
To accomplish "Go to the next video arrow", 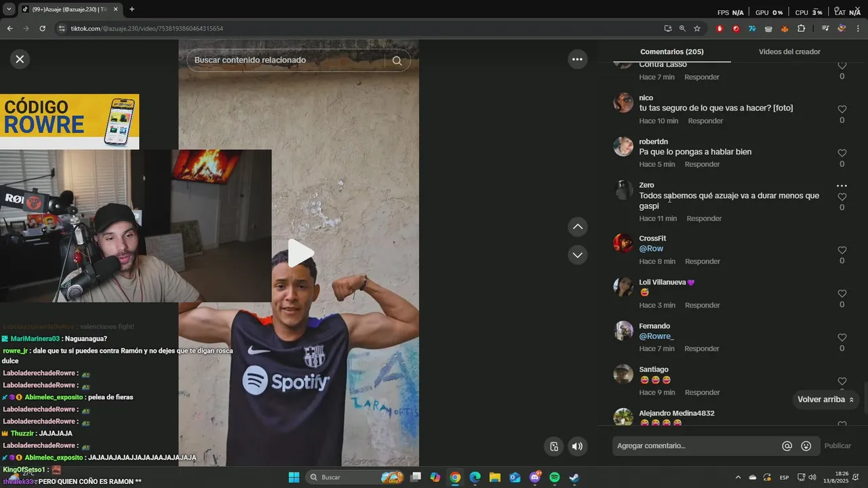I will click(x=577, y=255).
